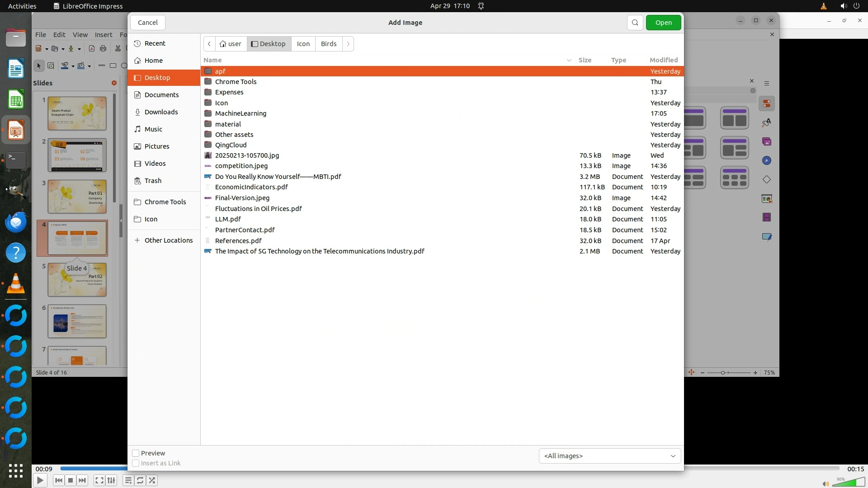This screenshot has height=488, width=868.
Task: Click the green Open button
Action: point(663,23)
